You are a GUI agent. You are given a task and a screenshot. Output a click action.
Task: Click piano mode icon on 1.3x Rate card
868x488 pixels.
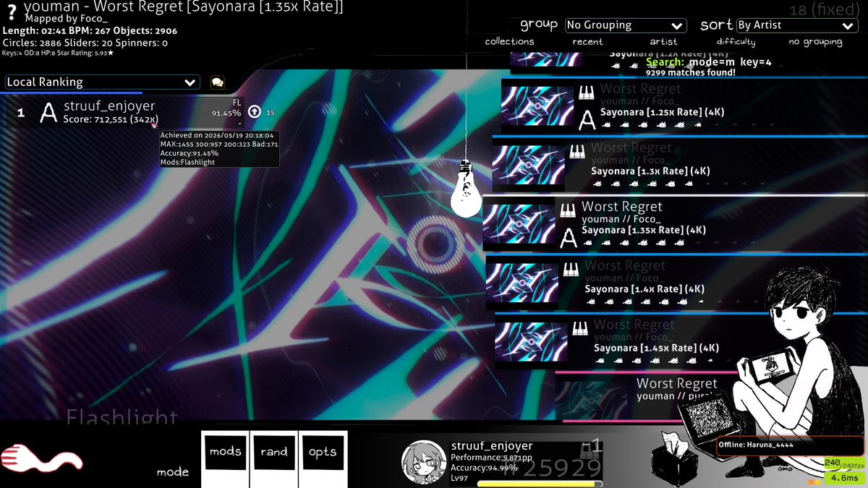(576, 152)
